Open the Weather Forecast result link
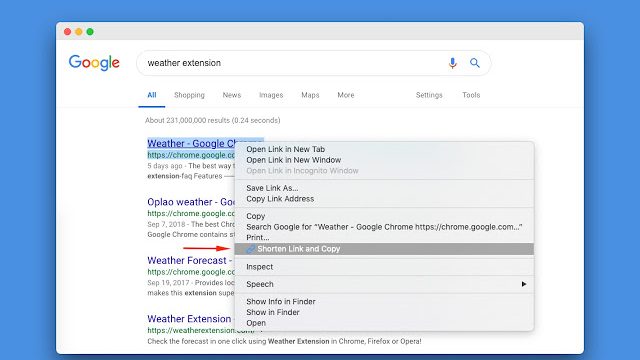 [x=190, y=260]
